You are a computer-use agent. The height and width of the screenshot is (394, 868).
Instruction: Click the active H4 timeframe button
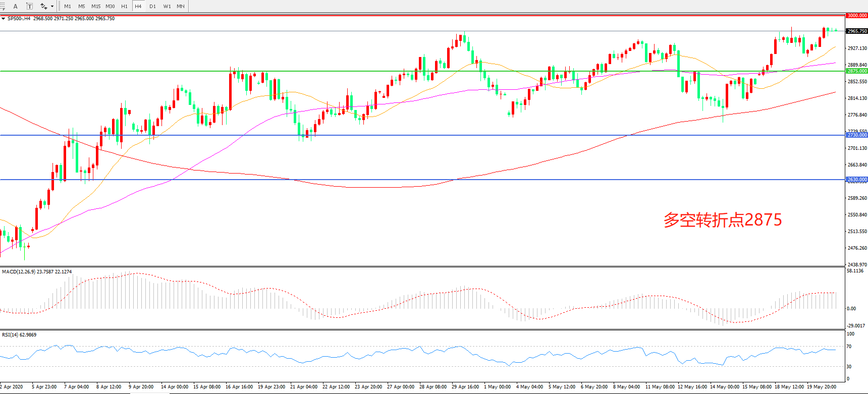pos(138,7)
